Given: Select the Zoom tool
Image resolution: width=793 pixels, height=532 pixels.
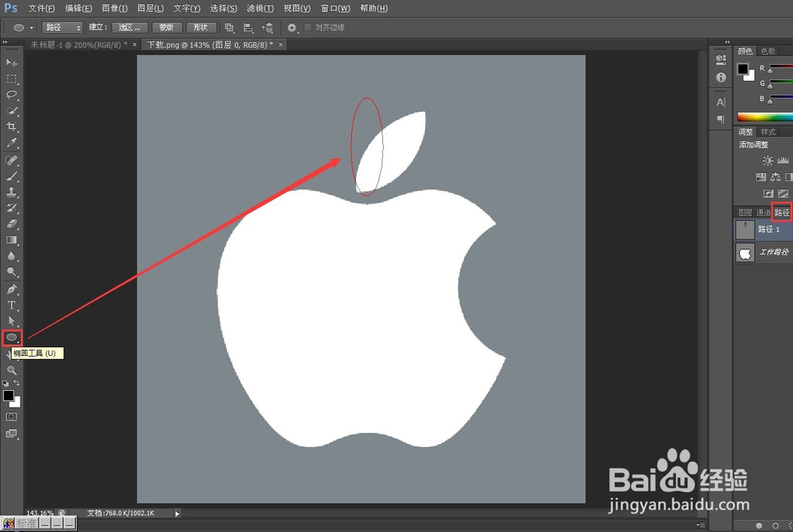Looking at the screenshot, I should [x=12, y=370].
